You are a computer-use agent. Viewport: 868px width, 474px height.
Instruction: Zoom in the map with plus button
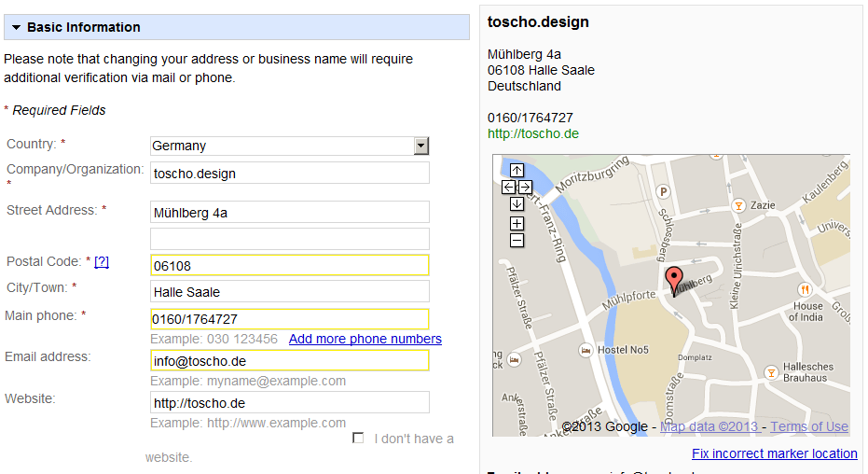click(x=517, y=224)
